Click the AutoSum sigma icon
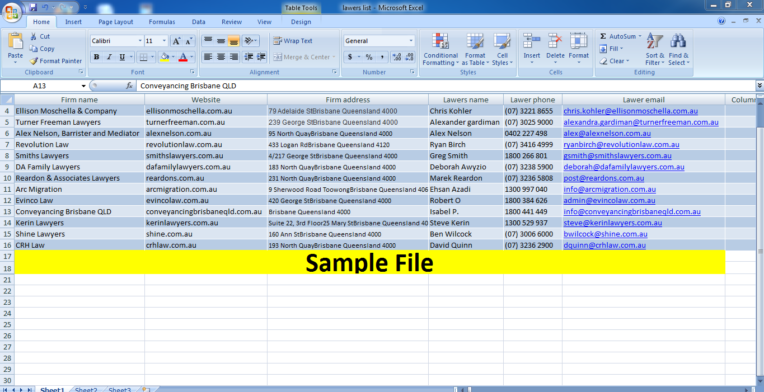 tap(603, 37)
